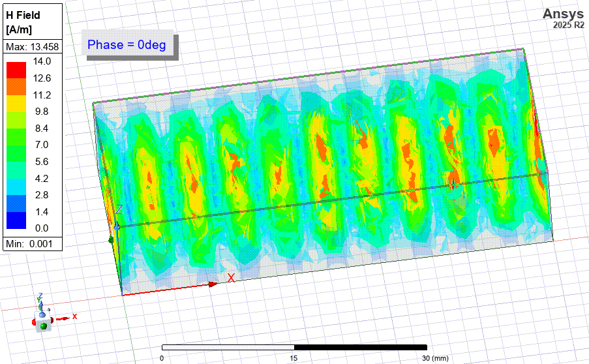Click the green sphere on the orientation cube

[44, 326]
